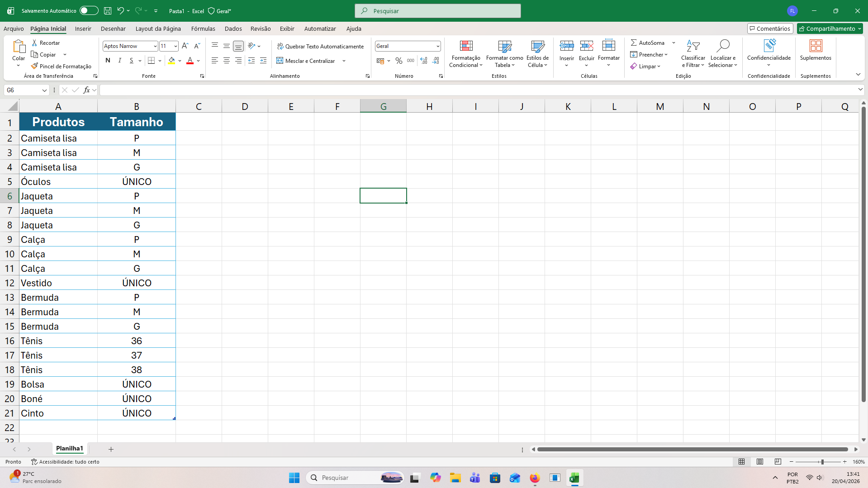Click Pincel de Formatação brush
Image resolution: width=868 pixels, height=488 pixels.
61,66
